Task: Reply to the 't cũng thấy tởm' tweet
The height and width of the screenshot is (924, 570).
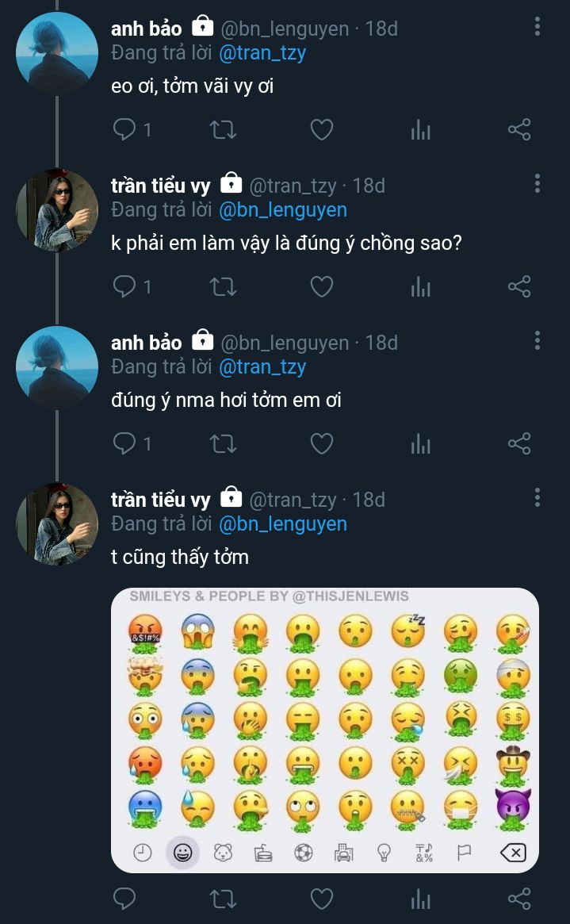Action: [x=125, y=899]
